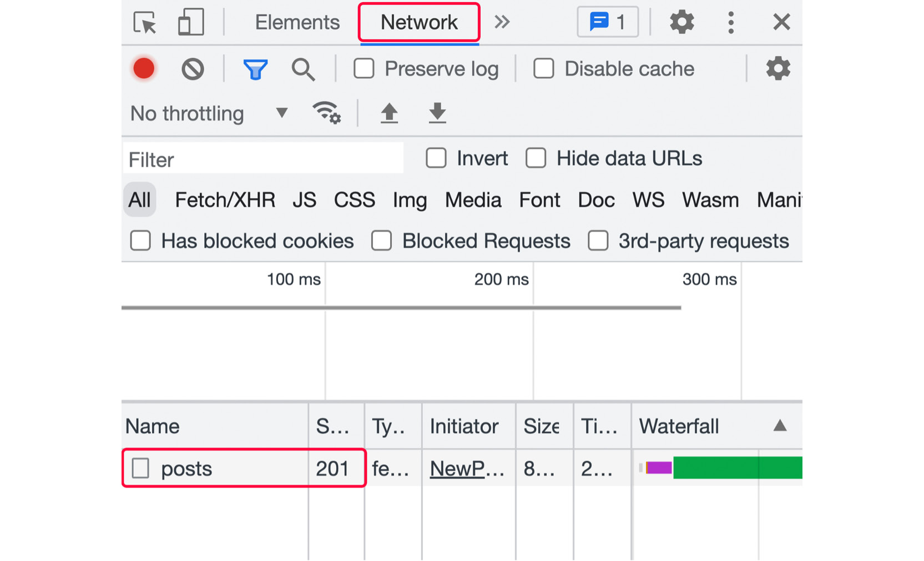Select the Fetch/XHR filter tab
924x561 pixels.
(x=225, y=200)
